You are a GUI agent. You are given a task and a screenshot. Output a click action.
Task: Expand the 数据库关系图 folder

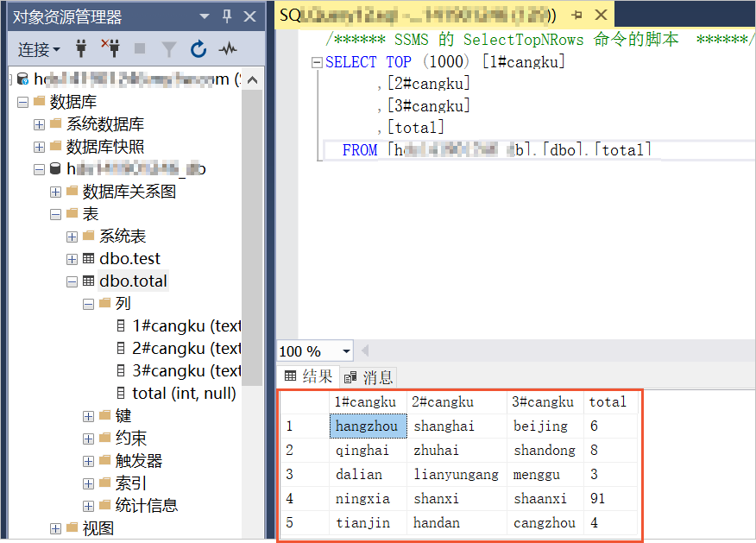pos(55,192)
